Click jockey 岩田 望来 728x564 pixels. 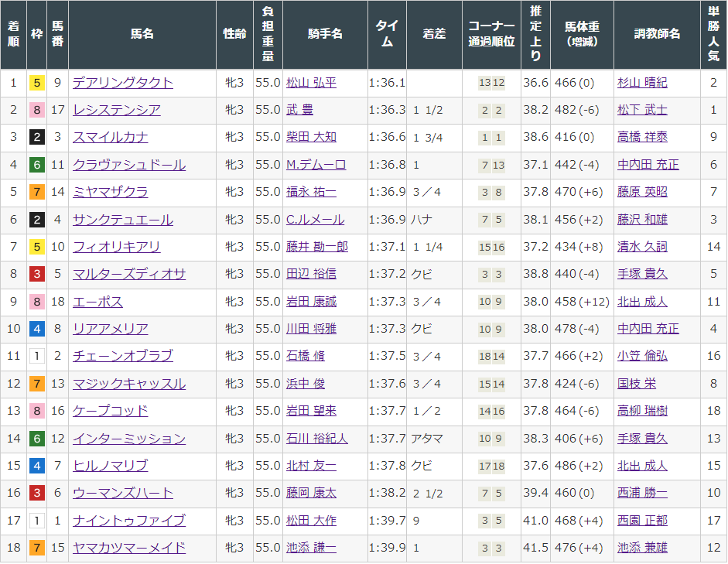pyautogui.click(x=311, y=412)
